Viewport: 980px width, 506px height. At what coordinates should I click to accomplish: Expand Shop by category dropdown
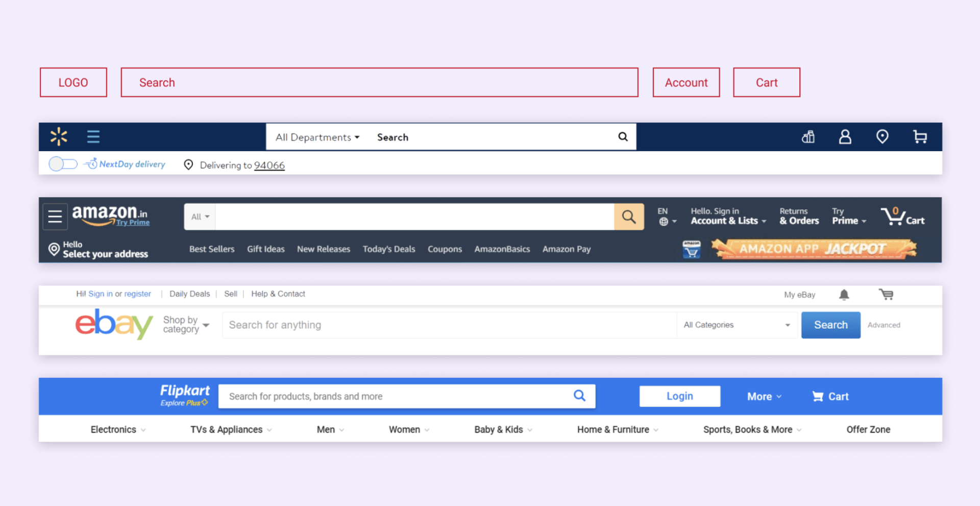coord(186,324)
